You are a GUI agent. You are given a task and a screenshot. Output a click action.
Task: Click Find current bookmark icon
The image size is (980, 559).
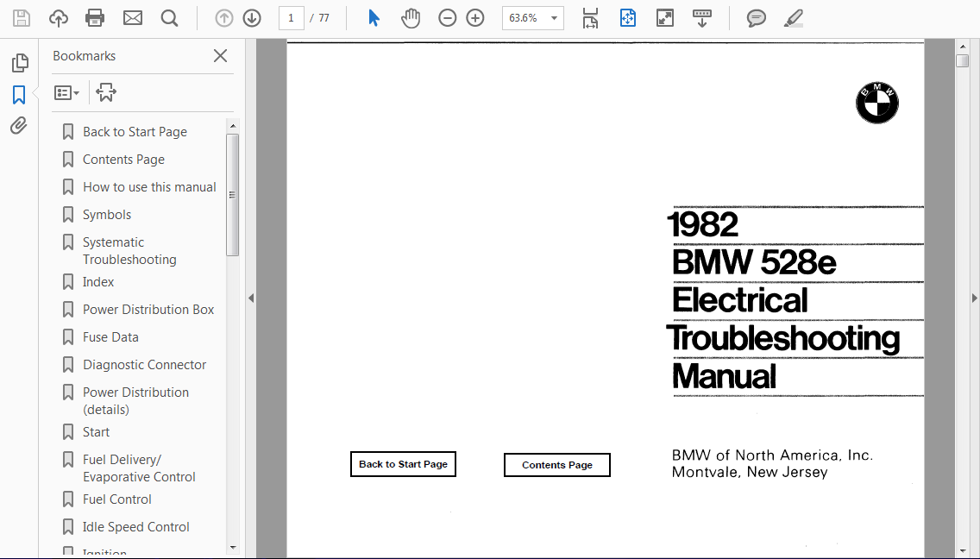(105, 92)
